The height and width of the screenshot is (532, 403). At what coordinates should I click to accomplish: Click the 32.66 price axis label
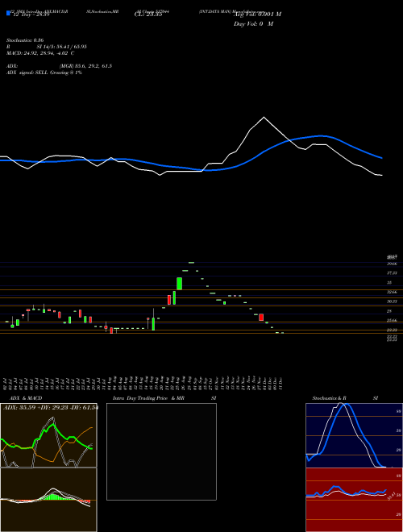pos(393,292)
